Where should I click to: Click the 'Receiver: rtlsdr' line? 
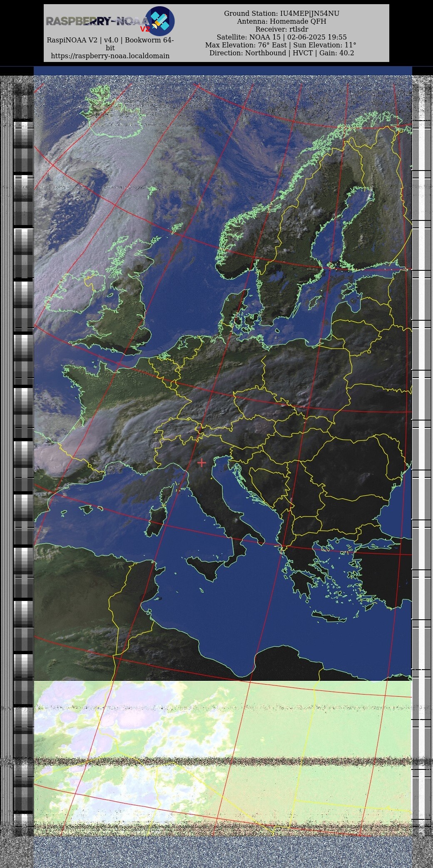click(281, 29)
